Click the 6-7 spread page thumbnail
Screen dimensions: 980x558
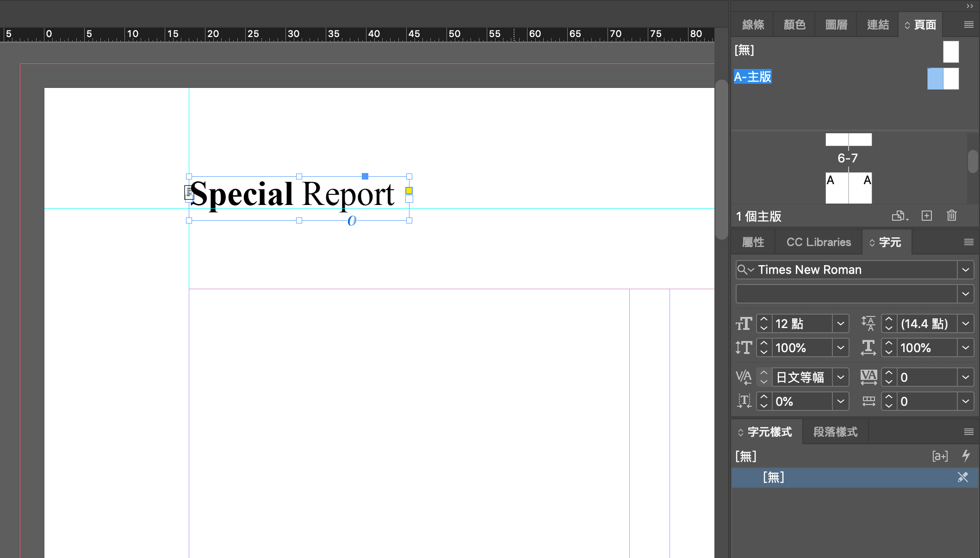pyautogui.click(x=849, y=140)
